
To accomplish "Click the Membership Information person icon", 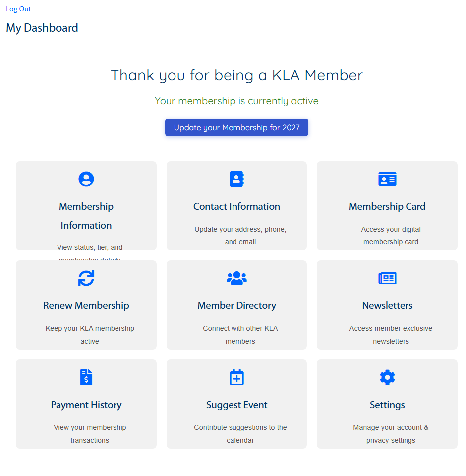I will [x=86, y=179].
